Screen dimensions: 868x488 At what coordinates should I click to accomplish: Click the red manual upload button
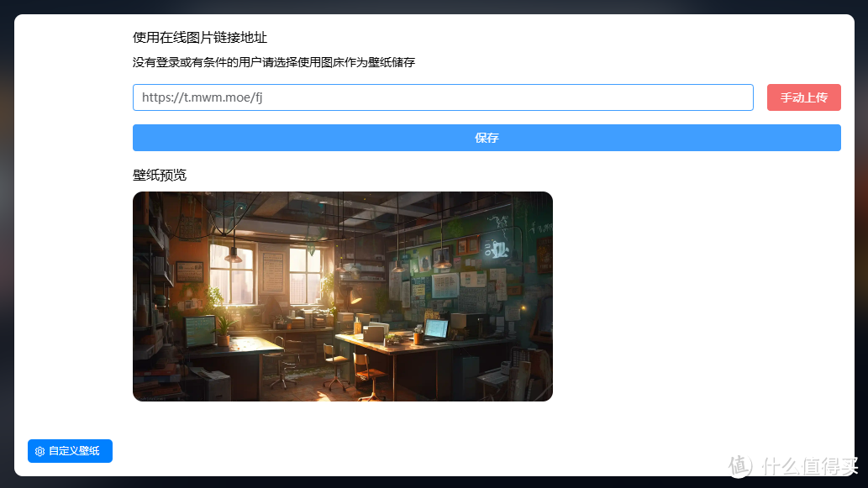803,97
